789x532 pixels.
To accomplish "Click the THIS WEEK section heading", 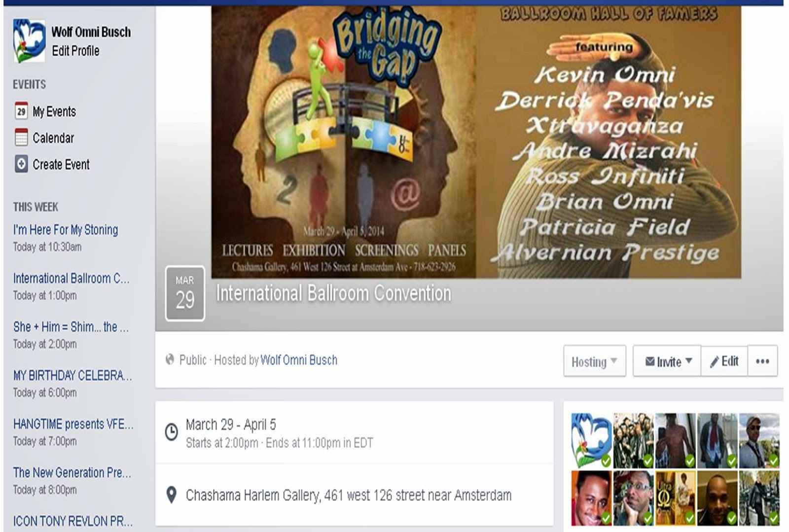I will click(36, 207).
